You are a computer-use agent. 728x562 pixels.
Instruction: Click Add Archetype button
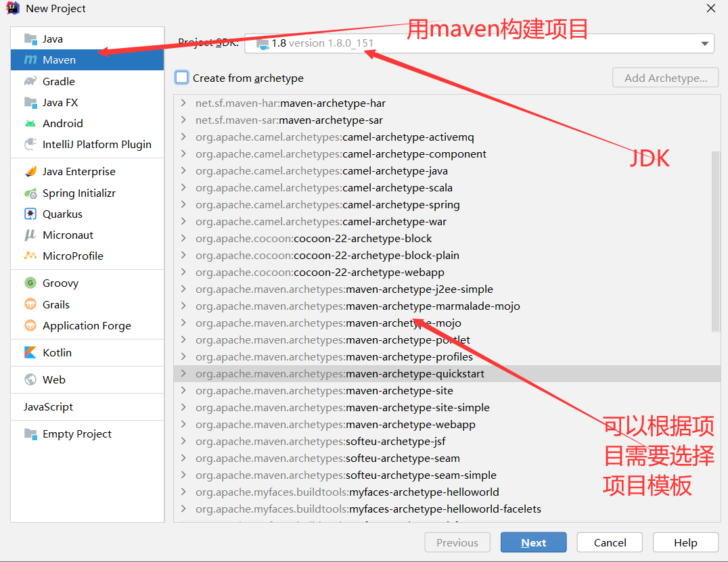click(x=665, y=78)
